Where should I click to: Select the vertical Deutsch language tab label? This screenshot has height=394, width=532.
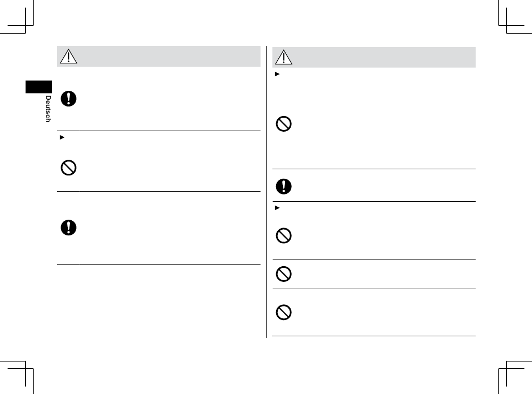48,109
